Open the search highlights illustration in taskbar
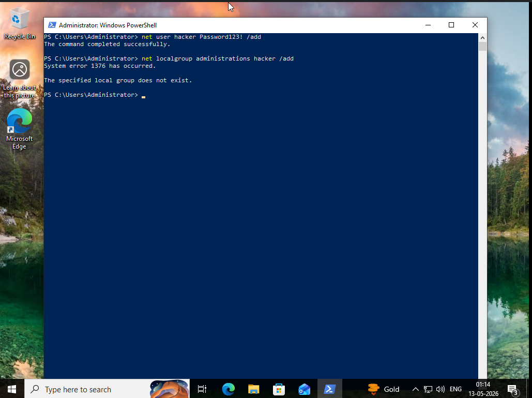 coord(169,389)
